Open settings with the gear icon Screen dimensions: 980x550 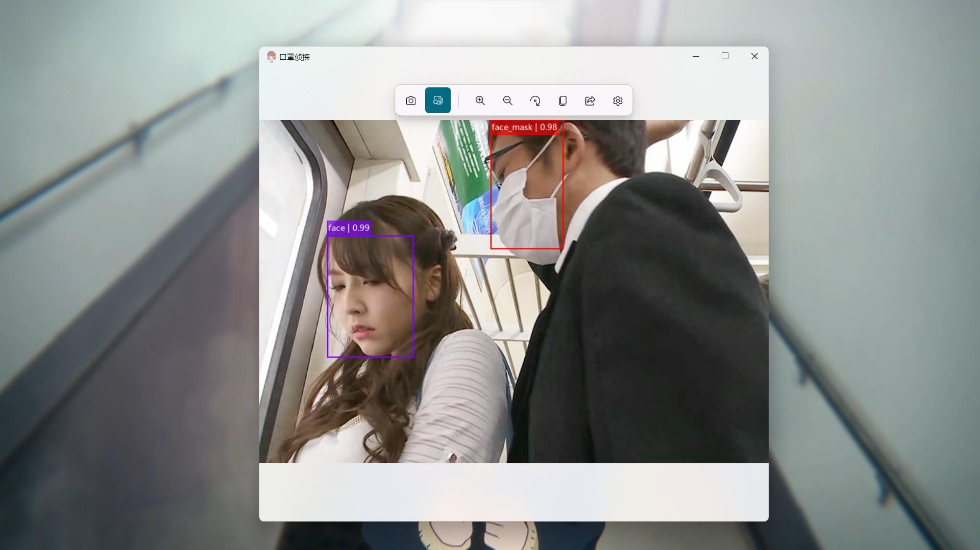pos(618,101)
